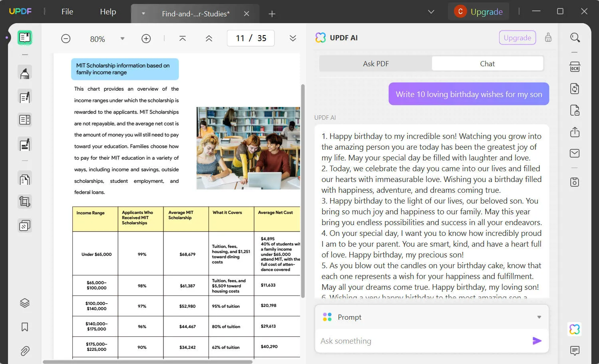Click the Ask something input field
Viewport: 599px width, 364px height.
coord(424,341)
